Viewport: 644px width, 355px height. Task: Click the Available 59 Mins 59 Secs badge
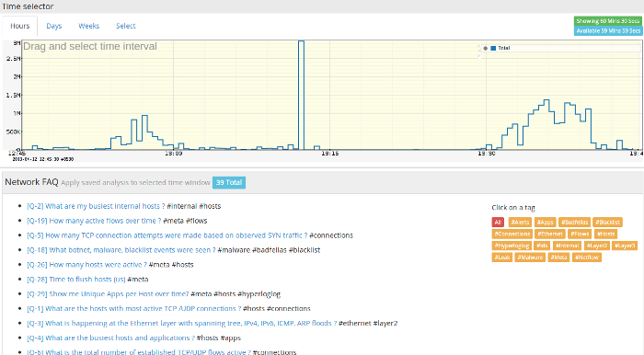608,30
